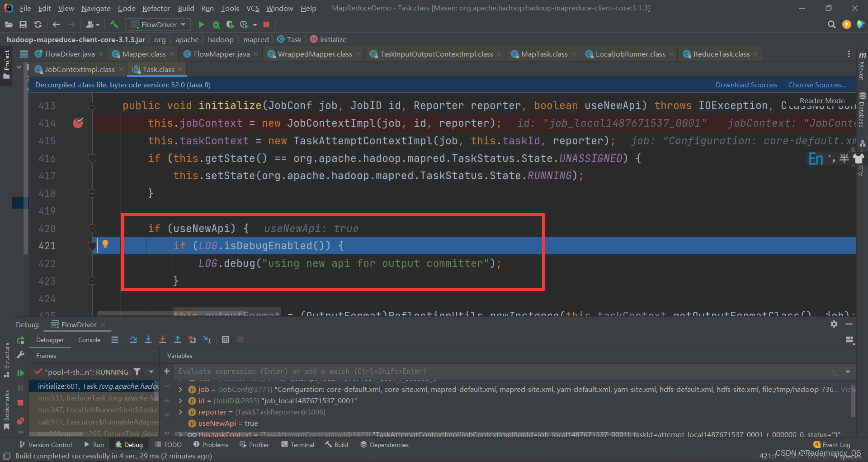Open the thread selector dropdown arrow
868x462 pixels.
pos(151,372)
